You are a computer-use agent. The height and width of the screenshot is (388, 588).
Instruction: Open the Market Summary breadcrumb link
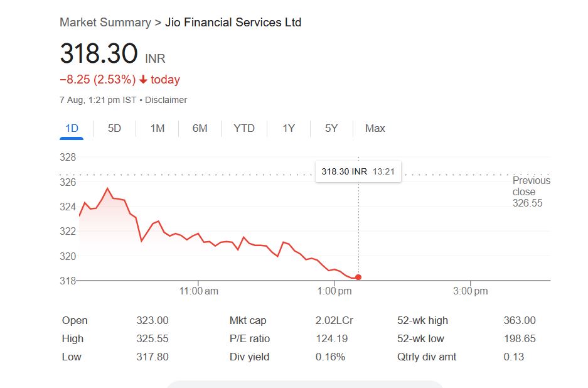105,23
